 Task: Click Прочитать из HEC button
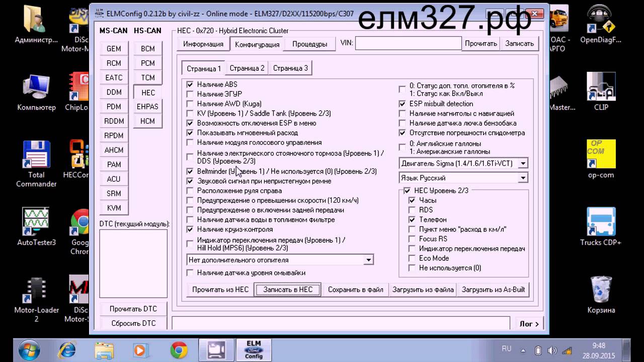point(220,290)
